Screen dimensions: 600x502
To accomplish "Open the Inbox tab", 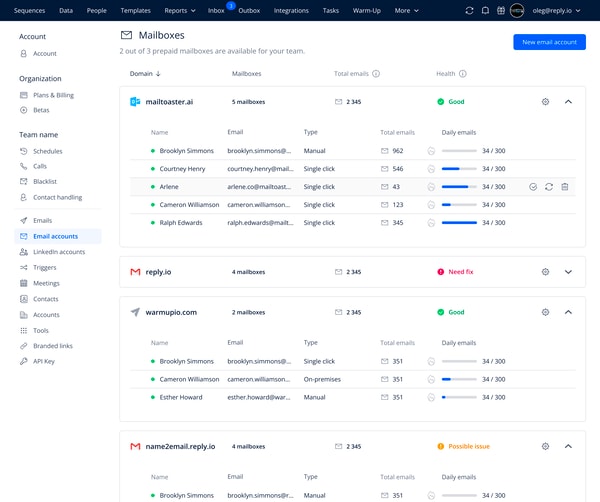I will coord(216,11).
